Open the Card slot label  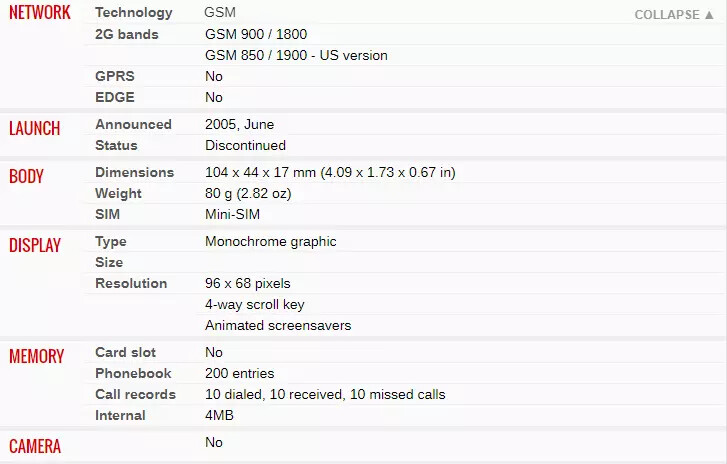pyautogui.click(x=125, y=352)
